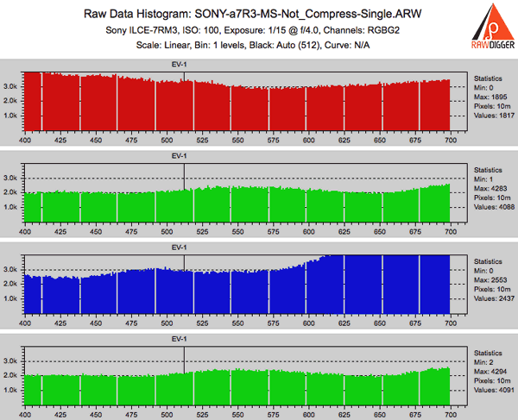This screenshot has height=420, width=518.
Task: Click the Values: 1817 statistic
Action: click(488, 116)
